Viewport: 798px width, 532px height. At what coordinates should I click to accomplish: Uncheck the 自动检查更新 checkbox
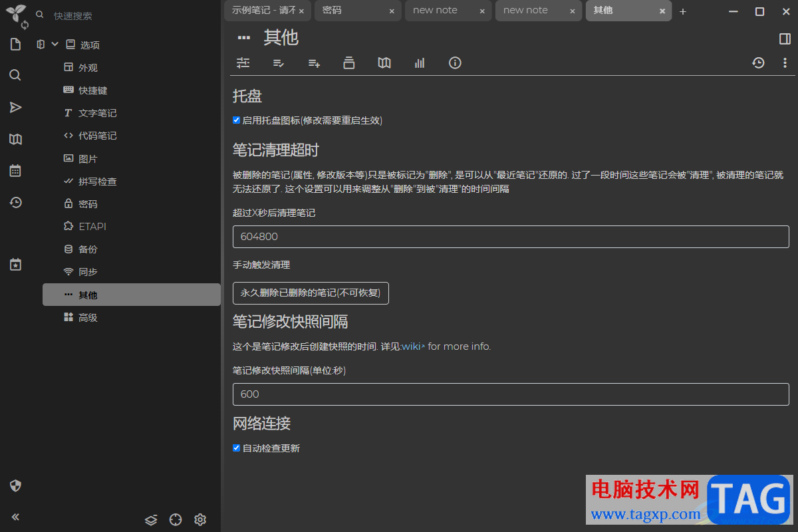coord(236,448)
